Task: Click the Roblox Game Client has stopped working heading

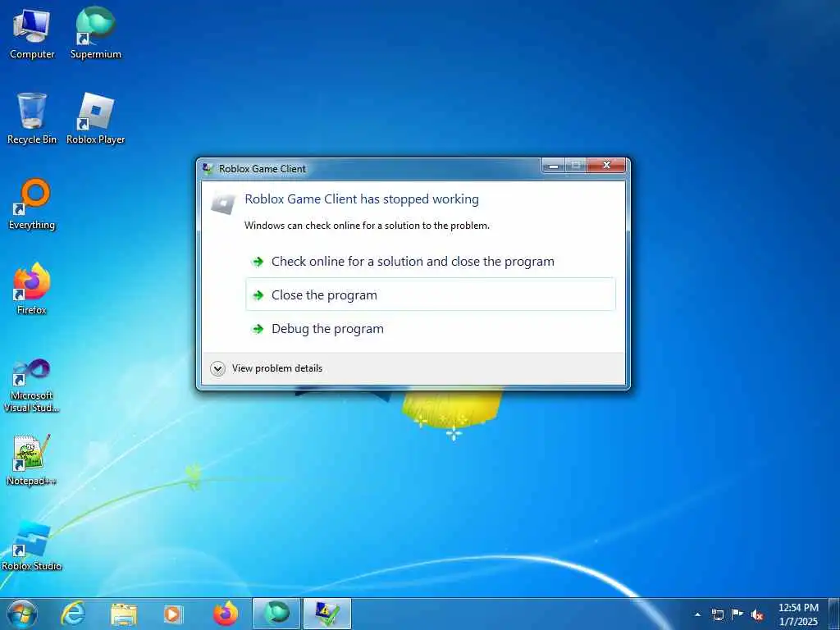Action: coord(362,199)
